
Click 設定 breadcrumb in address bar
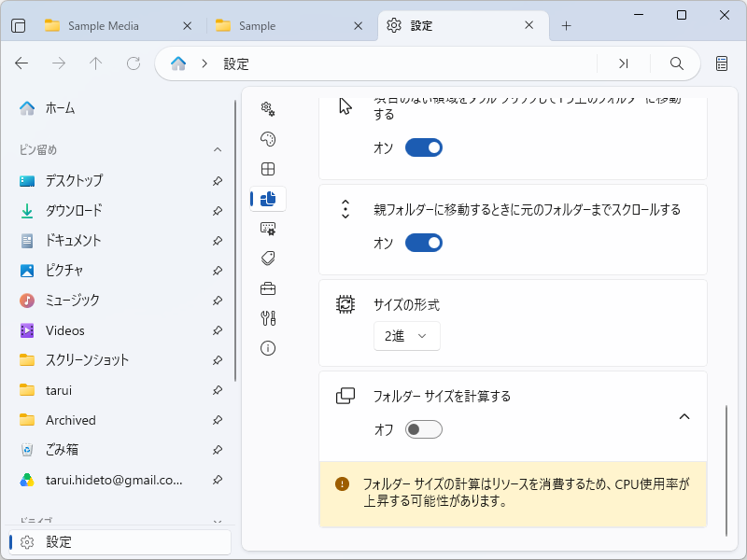click(x=236, y=63)
